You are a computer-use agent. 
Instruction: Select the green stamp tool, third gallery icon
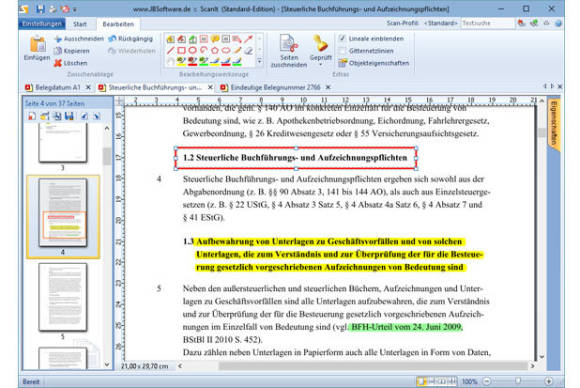[193, 39]
